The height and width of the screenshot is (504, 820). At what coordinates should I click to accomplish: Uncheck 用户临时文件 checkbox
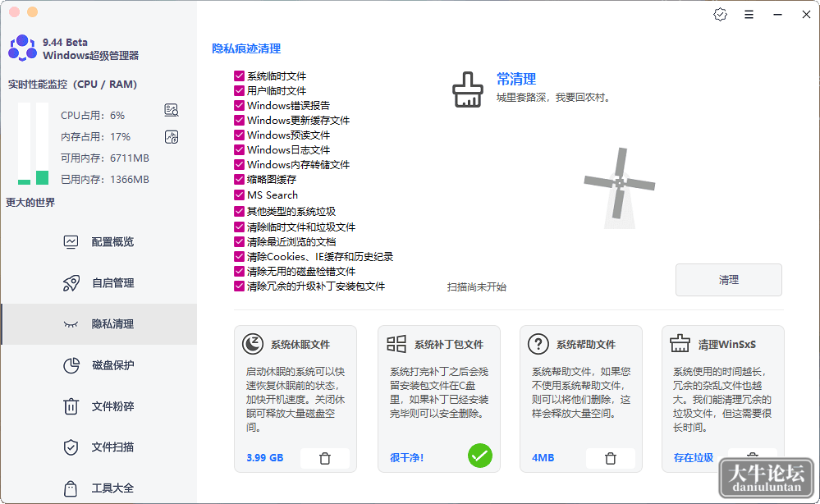(x=239, y=90)
